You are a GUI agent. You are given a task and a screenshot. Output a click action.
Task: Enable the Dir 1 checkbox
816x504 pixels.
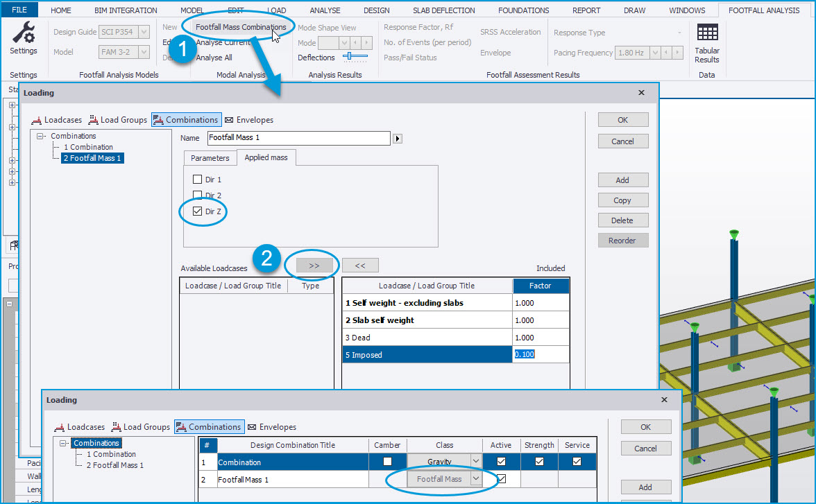click(x=198, y=180)
